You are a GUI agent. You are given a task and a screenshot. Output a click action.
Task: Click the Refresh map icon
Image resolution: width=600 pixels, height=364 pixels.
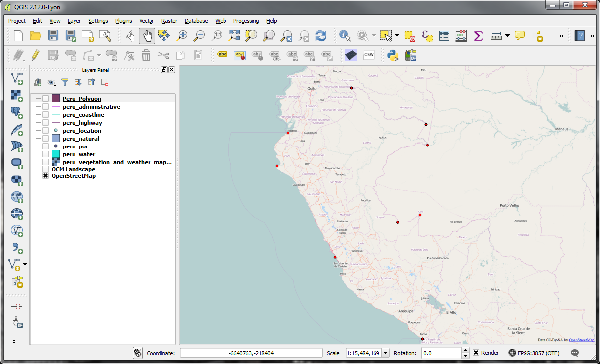tap(321, 36)
